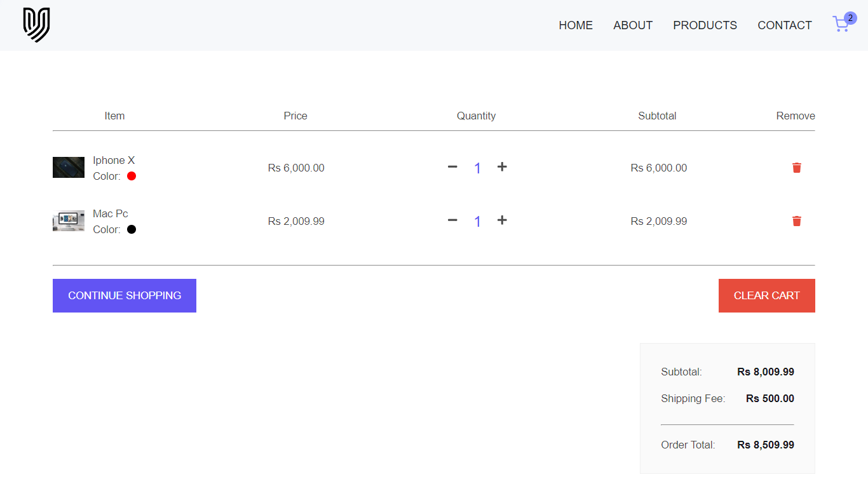Click the site logo in the header

tap(36, 25)
